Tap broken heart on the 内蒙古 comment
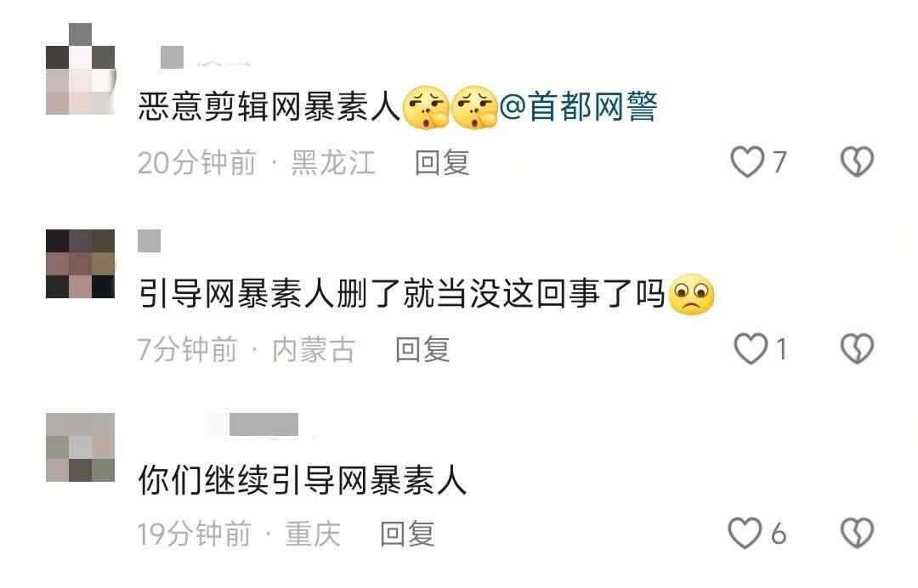Screen dimensions: 918x588 click(x=857, y=348)
